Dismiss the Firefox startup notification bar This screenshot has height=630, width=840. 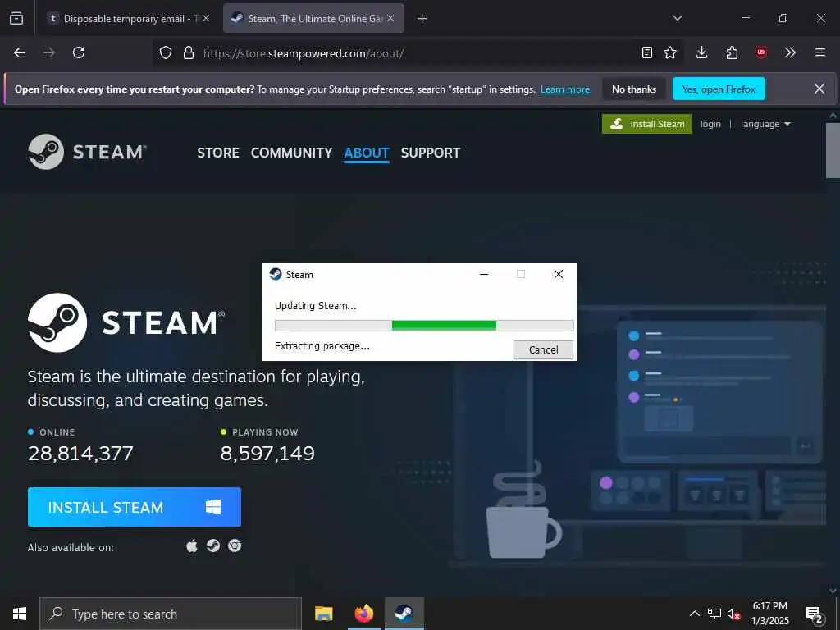tap(819, 89)
